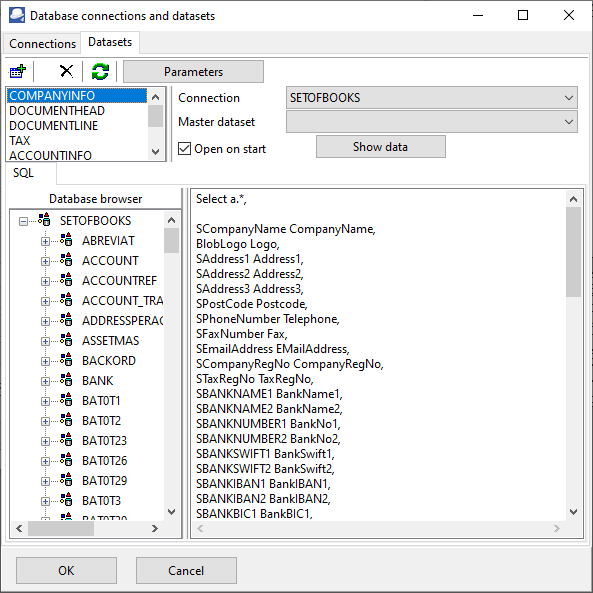Click the table icon next to BACKORD
Screen dimensions: 593x593
pyautogui.click(x=66, y=360)
